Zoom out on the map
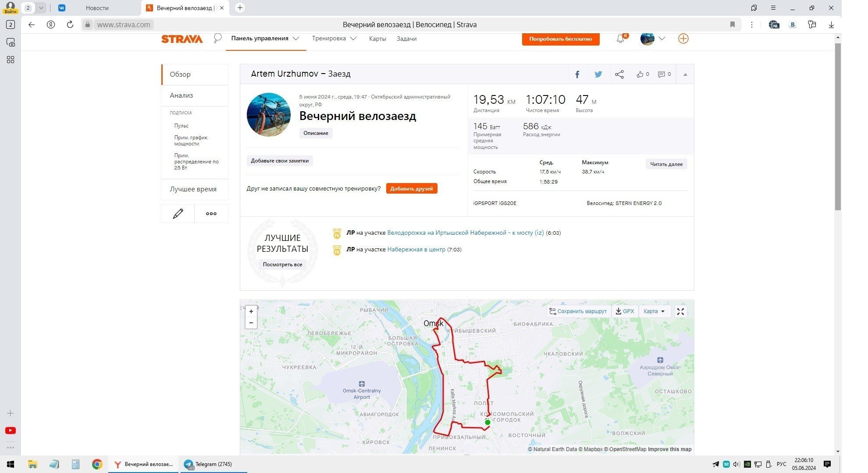Viewport: 868px width, 473px height. 251,323
